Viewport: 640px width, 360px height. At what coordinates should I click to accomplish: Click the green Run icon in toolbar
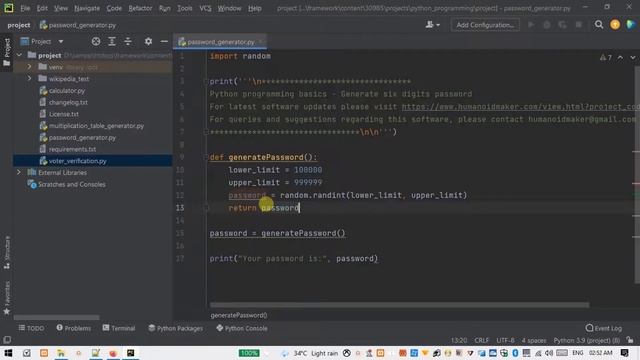[x=531, y=25]
